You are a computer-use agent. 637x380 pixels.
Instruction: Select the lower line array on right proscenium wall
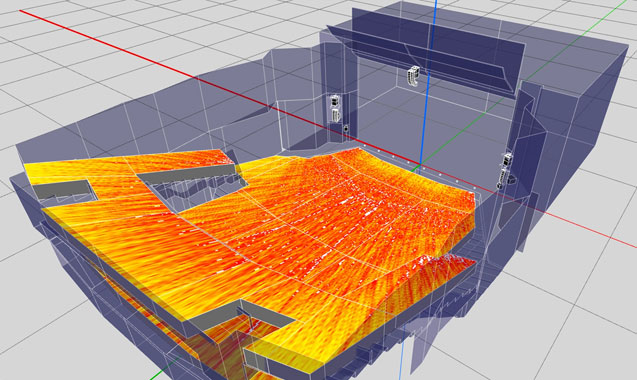503,176
